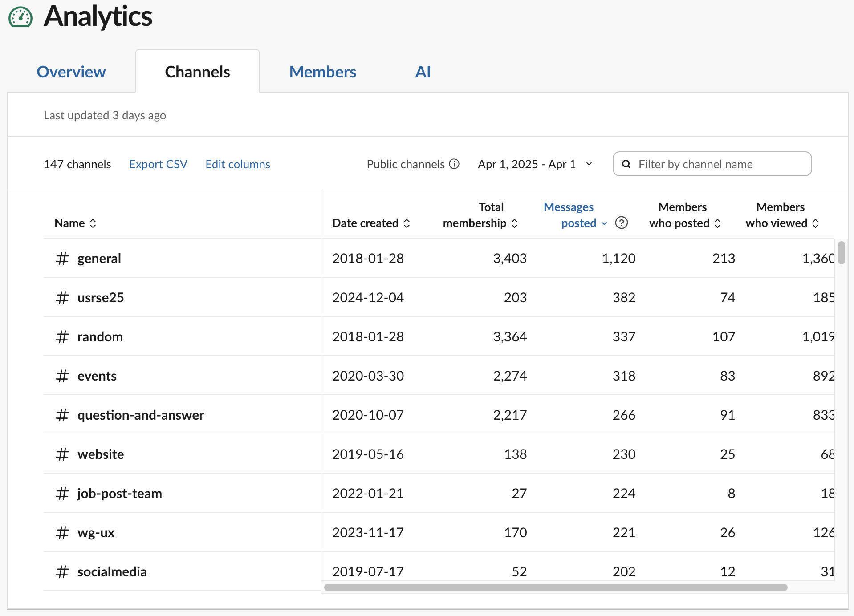The height and width of the screenshot is (616, 854).
Task: Switch to the Members tab
Action: tap(322, 71)
